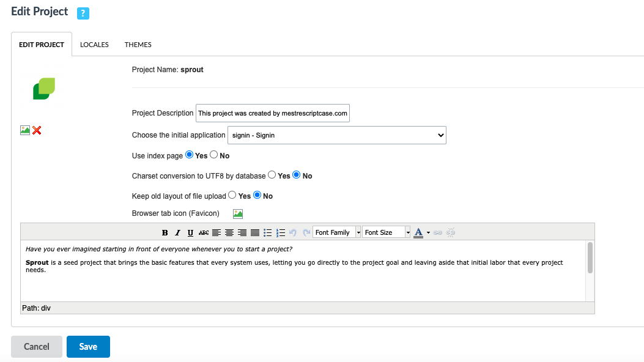Justify the editor text fully
The width and height of the screenshot is (644, 362).
(x=255, y=233)
